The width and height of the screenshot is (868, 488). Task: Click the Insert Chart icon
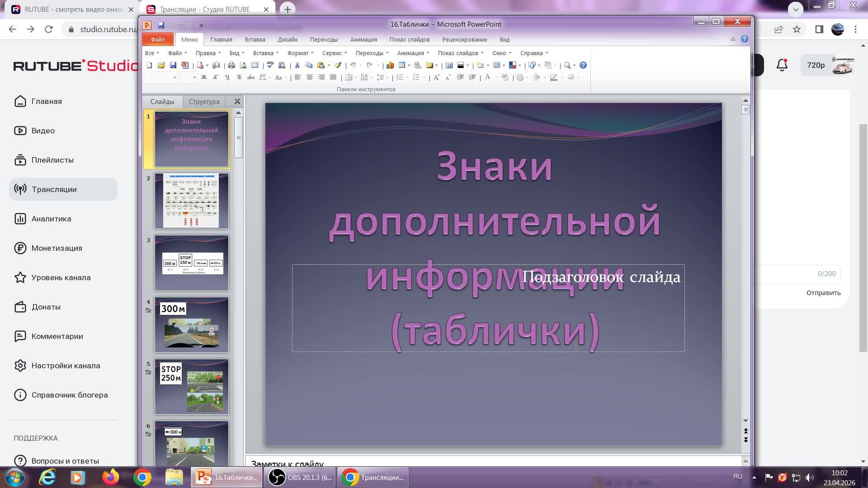click(390, 66)
